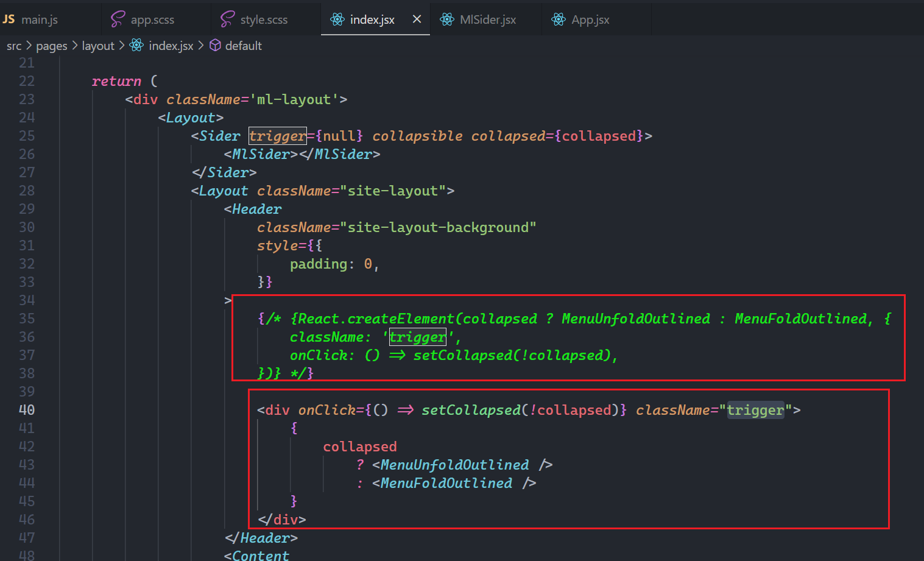Screen dimensions: 924x561
Task: Click the 'style' attribute on line 31
Action: (277, 245)
